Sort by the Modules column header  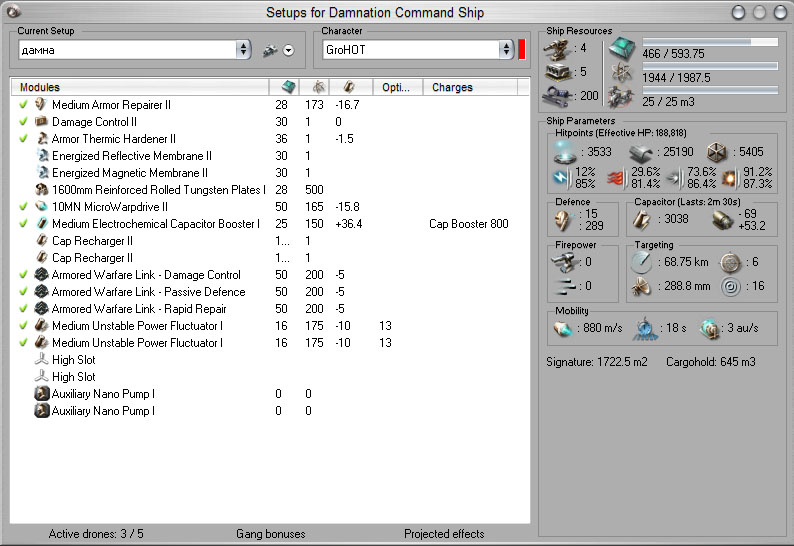140,87
